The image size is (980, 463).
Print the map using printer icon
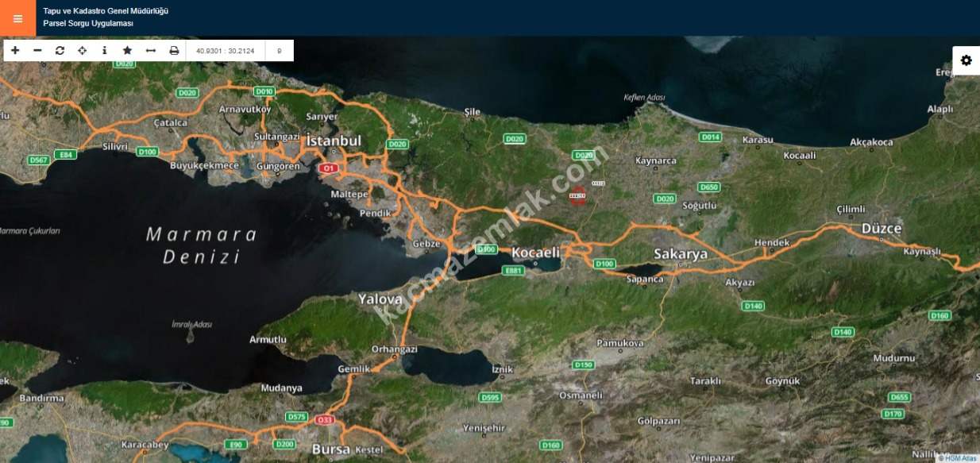(174, 50)
